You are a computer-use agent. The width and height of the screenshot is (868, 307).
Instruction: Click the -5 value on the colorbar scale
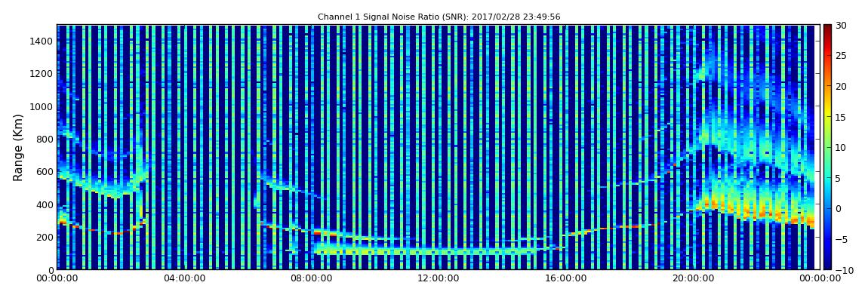842,239
